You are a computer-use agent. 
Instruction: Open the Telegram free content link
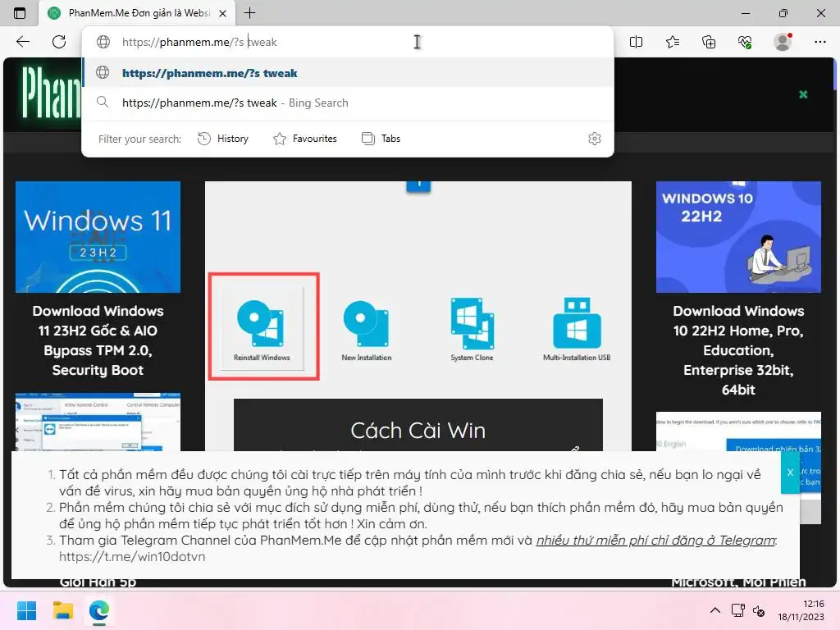[x=657, y=541]
